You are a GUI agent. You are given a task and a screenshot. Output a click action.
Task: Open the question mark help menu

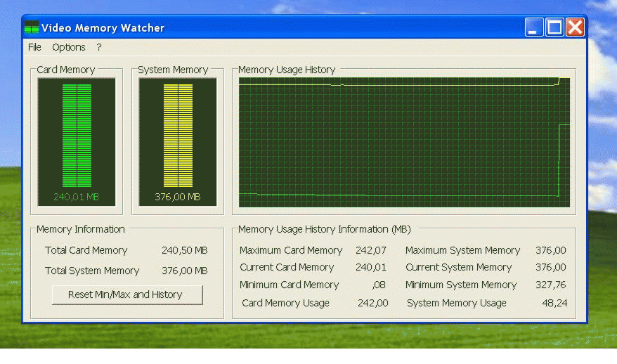(99, 47)
